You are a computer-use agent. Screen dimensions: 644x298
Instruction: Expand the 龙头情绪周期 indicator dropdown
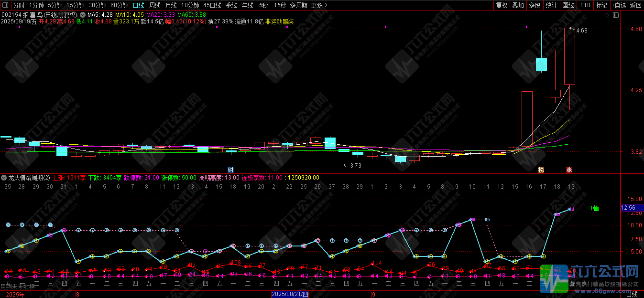pos(5,178)
